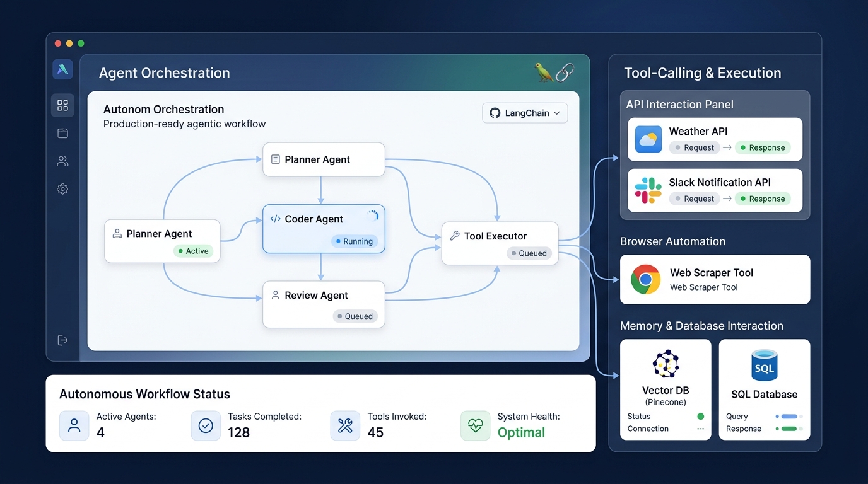Click the Queued badge on Review Agent
868x484 pixels.
coord(355,316)
